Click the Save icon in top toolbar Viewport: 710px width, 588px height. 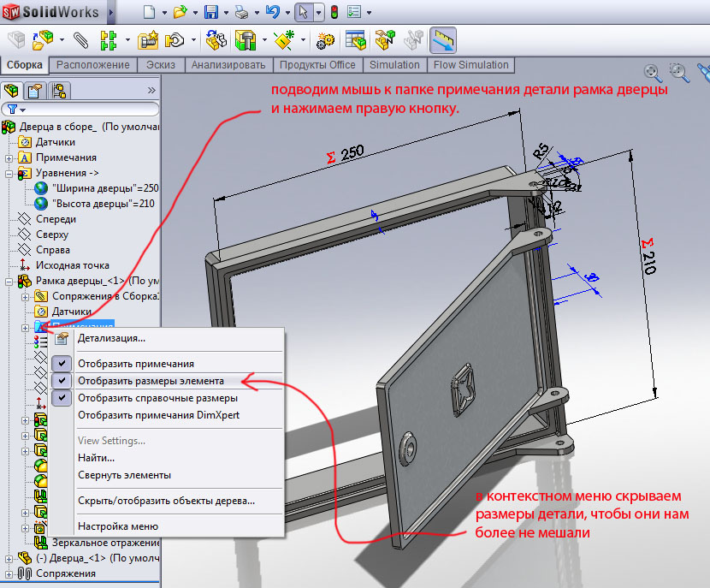click(x=211, y=13)
